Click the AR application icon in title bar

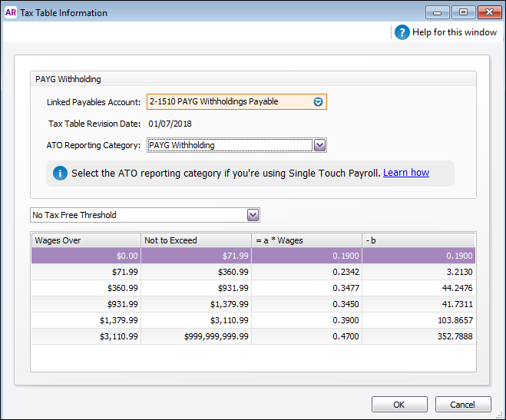point(11,13)
